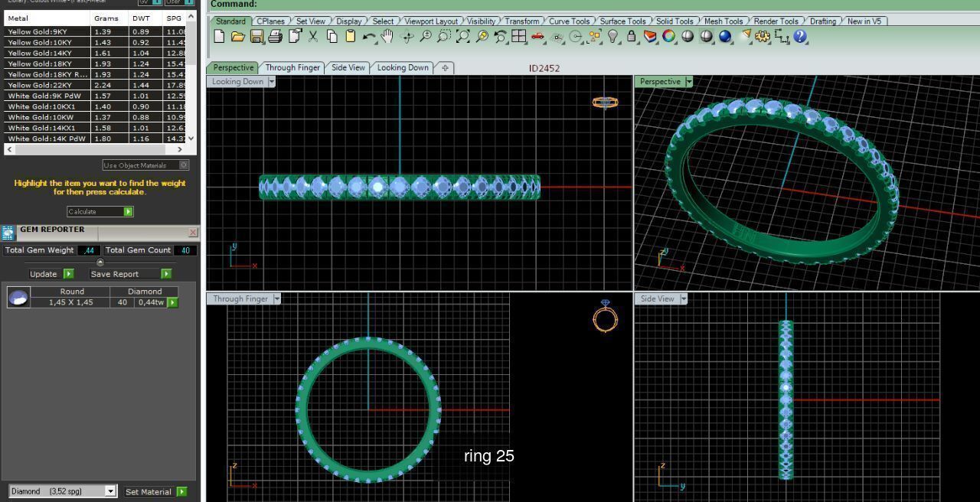The height and width of the screenshot is (502, 980).
Task: Undo last action with the curved arrow icon
Action: (x=369, y=36)
